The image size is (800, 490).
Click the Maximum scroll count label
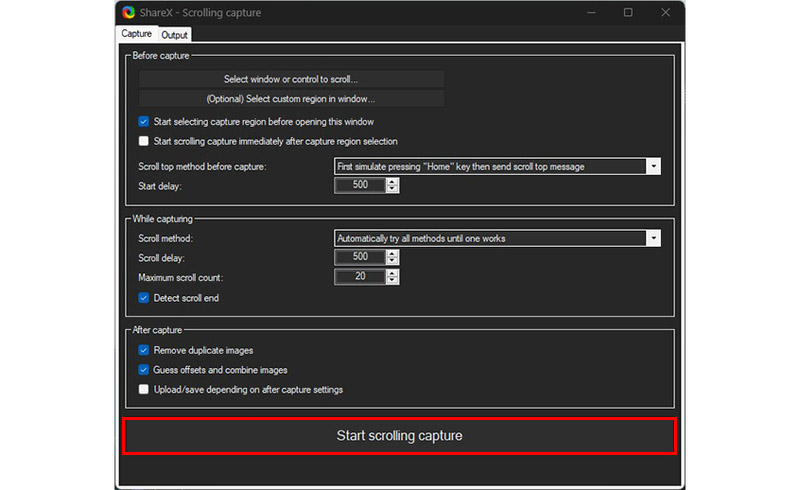181,278
